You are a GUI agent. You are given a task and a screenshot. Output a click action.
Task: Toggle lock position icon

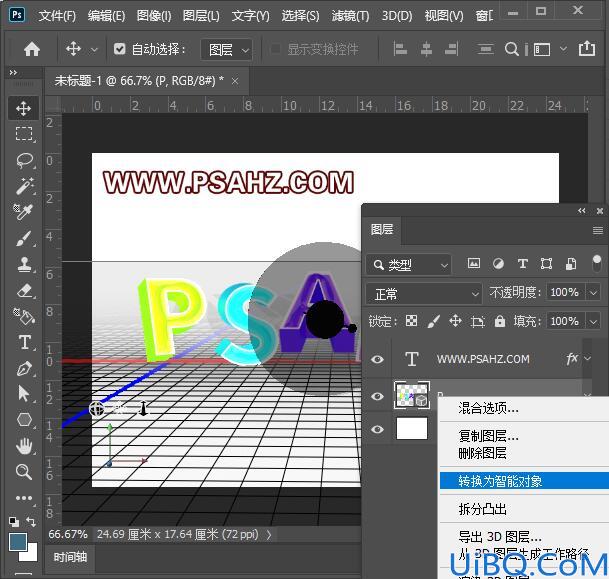(455, 321)
